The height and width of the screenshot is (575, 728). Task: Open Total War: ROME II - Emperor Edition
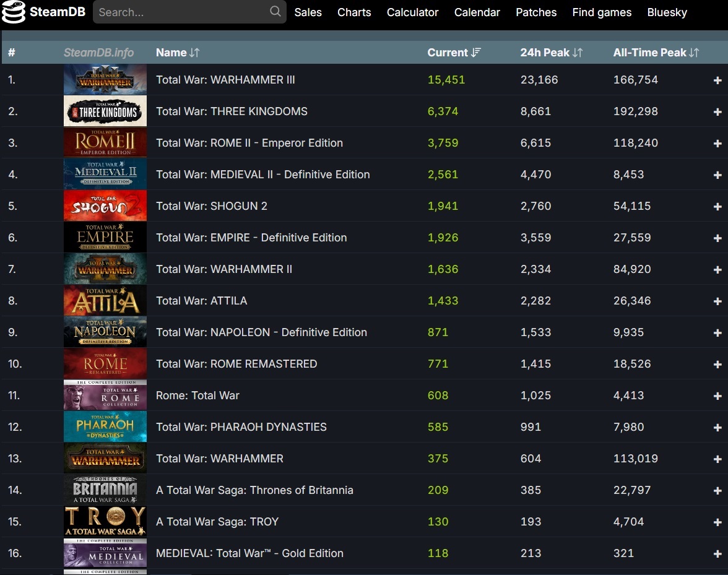(x=249, y=143)
